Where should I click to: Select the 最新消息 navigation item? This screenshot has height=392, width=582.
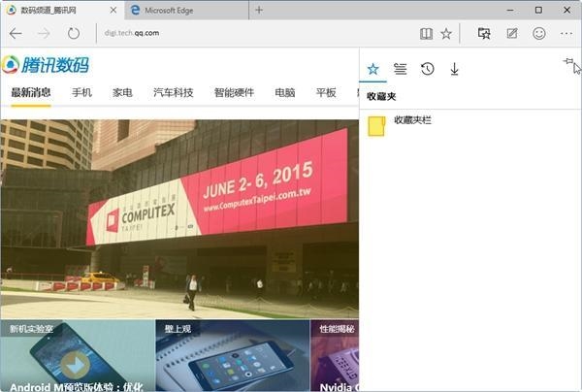coord(31,92)
